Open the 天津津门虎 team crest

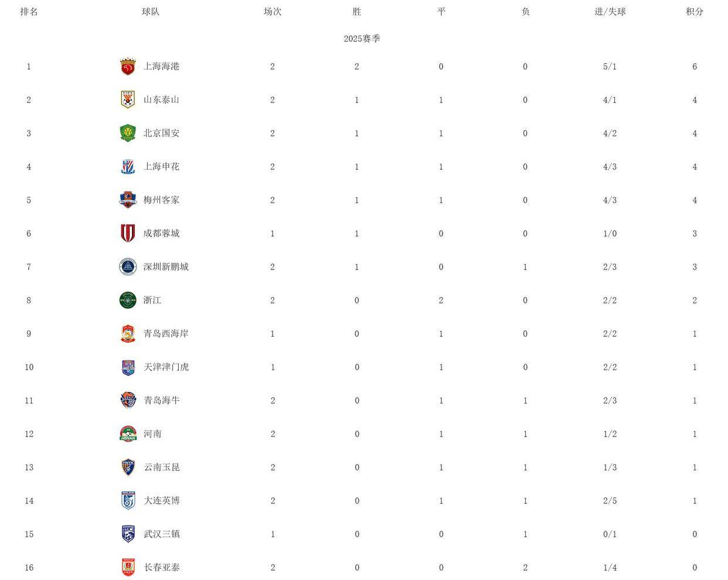coord(128,367)
